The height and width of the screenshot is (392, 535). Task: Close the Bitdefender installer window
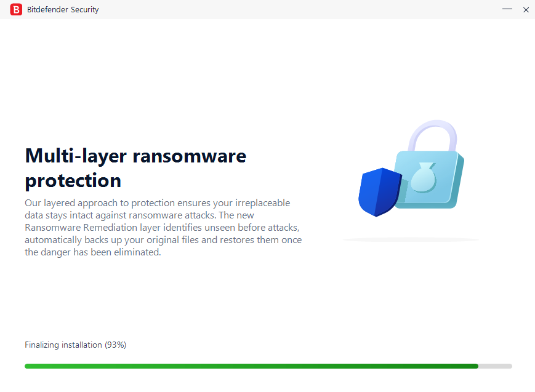coord(526,9)
